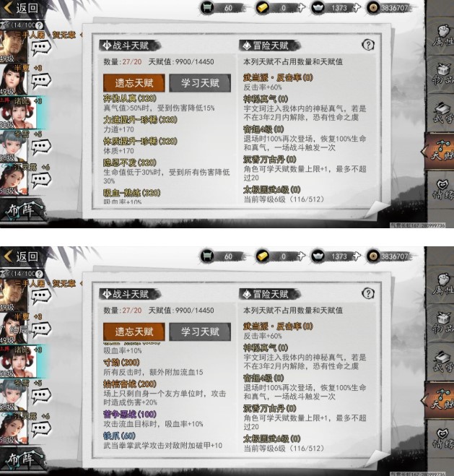Click plus icon beside silver 1373 in lower bar
This screenshot has width=454, height=476.
coord(357,256)
